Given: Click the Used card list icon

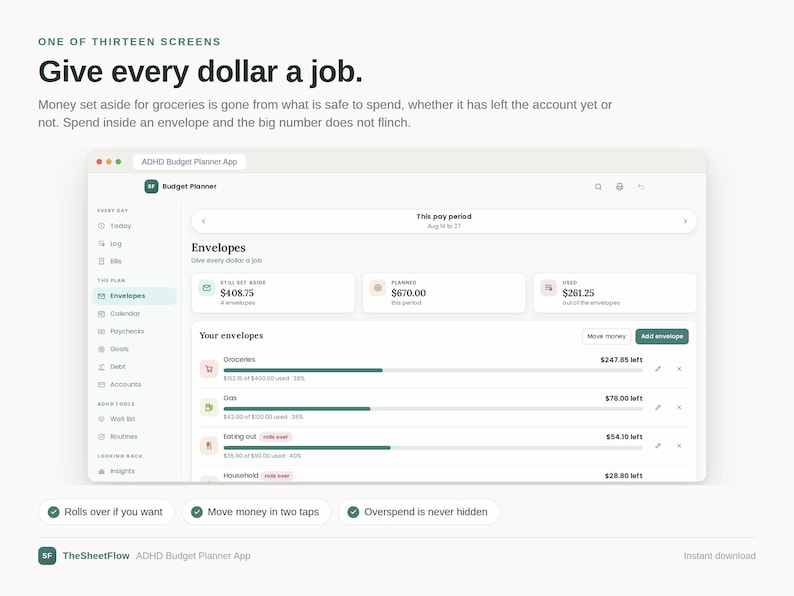Looking at the screenshot, I should [x=548, y=288].
